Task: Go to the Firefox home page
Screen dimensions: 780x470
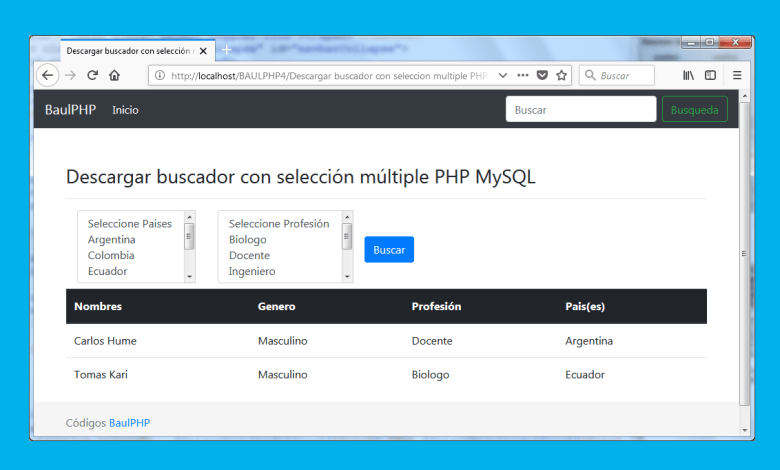Action: (x=114, y=75)
